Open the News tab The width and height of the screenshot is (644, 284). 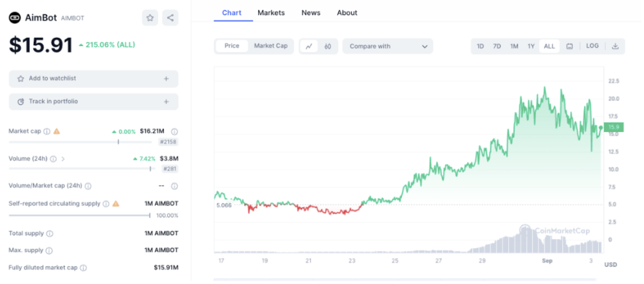click(x=311, y=13)
